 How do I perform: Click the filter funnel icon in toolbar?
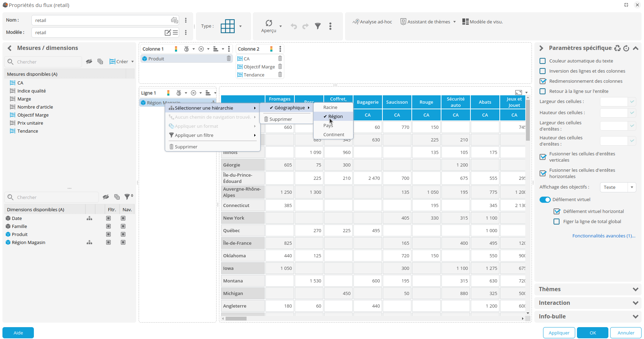coord(318,26)
